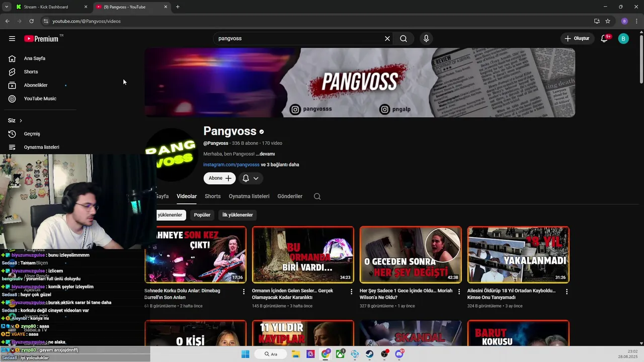Screen dimensions: 644x362
Task: Click the search magnifier button
Action: (404, 39)
